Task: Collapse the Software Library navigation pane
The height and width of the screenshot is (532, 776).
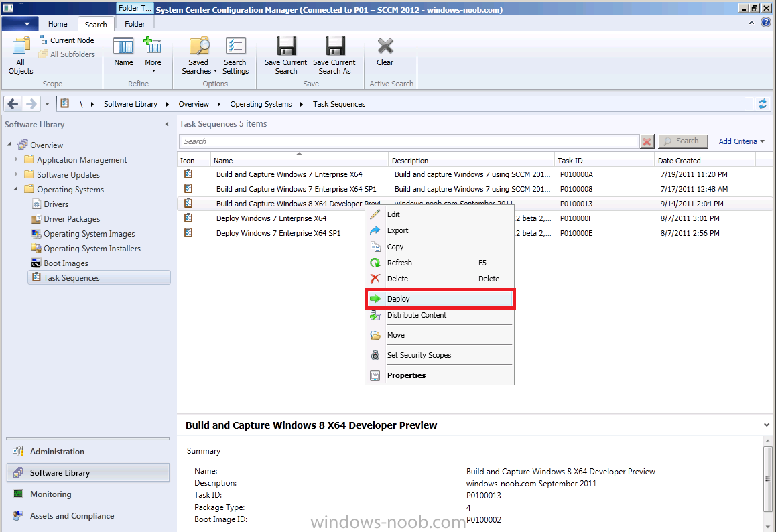Action: [x=167, y=124]
